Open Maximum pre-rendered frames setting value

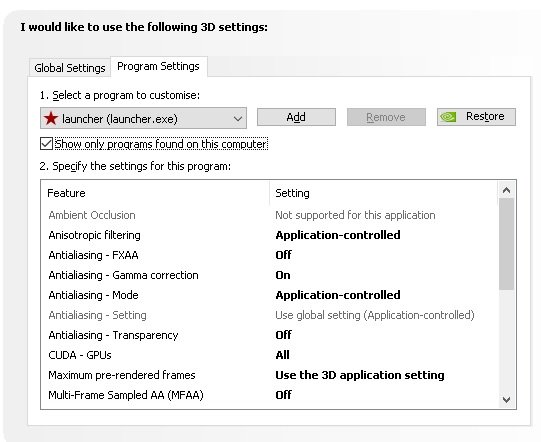click(360, 375)
